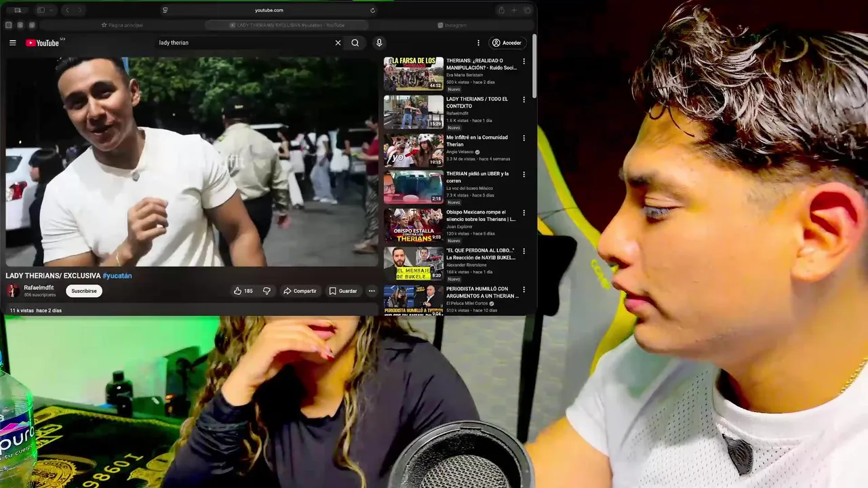Click the '506 suscriptores' subscriber count
Screen dimensions: 868x488
[40, 295]
